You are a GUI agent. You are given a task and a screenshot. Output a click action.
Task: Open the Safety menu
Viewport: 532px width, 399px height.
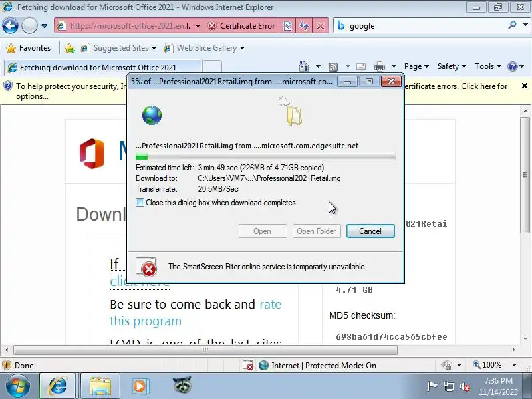tap(452, 66)
